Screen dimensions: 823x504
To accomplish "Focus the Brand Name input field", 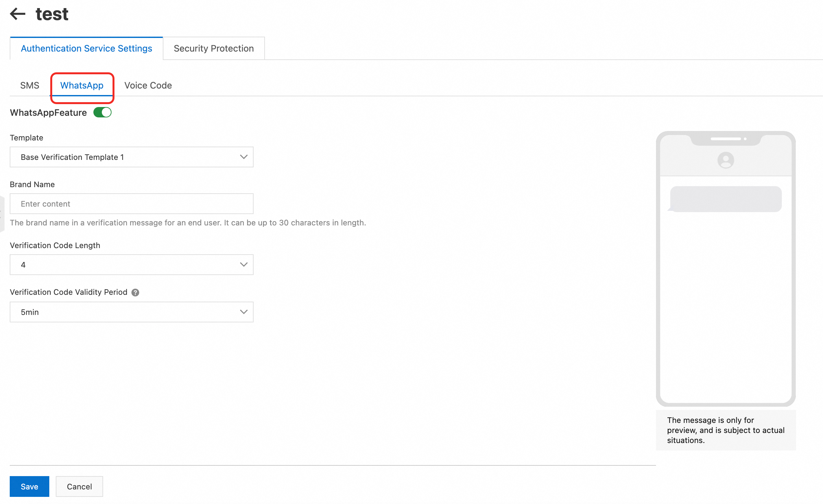I will pos(131,204).
